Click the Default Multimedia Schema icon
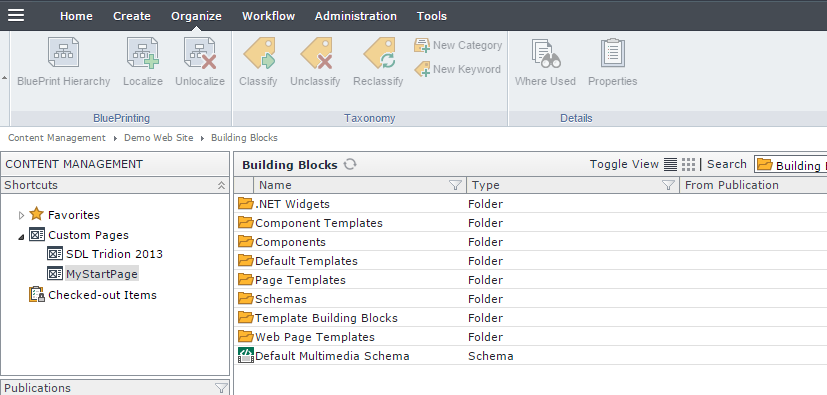Viewport: 827px width, 395px height. pyautogui.click(x=246, y=355)
